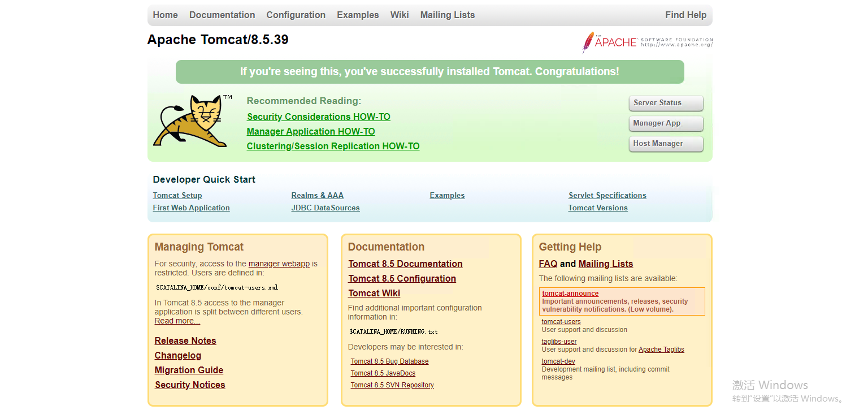Open the taglibs-user mailing list
The width and height of the screenshot is (868, 414).
point(559,342)
